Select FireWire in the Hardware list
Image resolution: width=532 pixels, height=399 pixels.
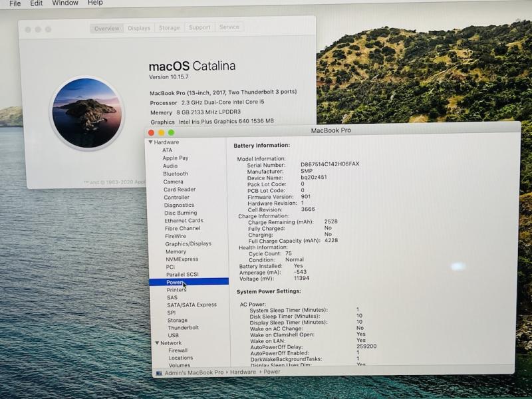(176, 236)
